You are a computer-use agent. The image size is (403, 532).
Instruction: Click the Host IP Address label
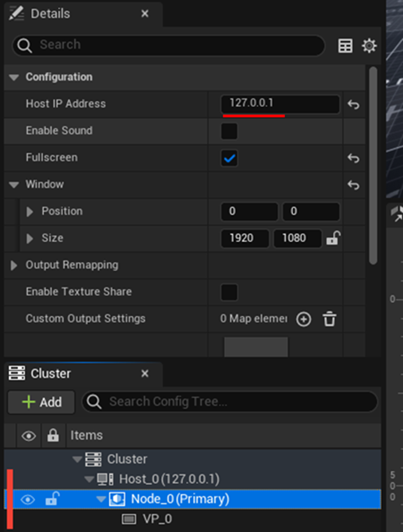[66, 104]
